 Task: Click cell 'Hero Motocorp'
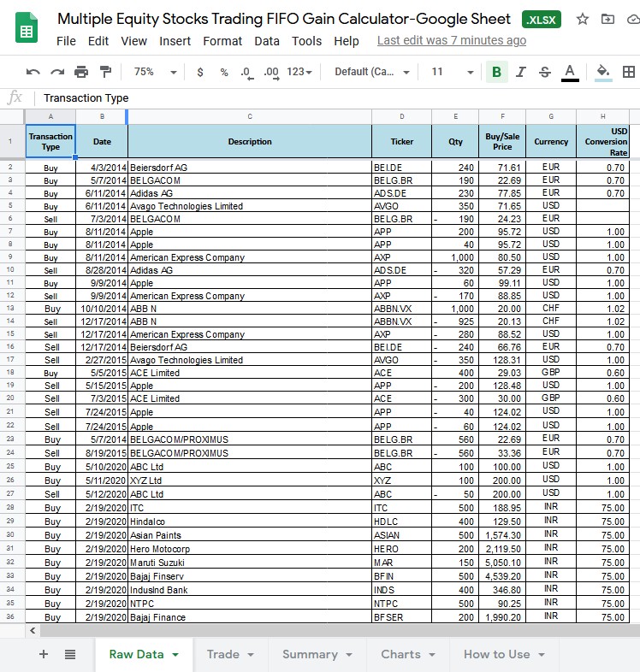pos(250,549)
